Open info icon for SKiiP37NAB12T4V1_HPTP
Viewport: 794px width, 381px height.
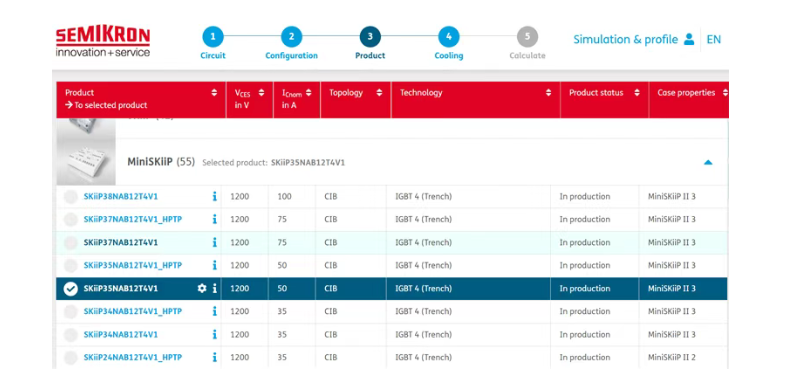[215, 219]
